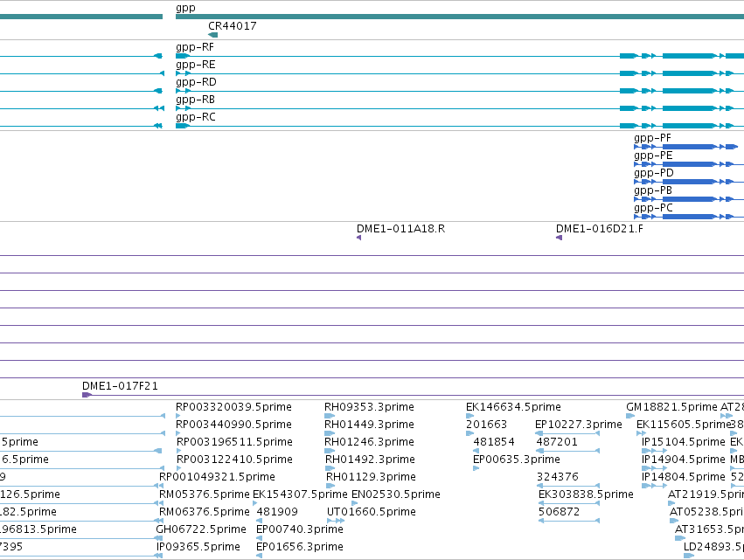Click the DME1-011A18.R feature label
Image resolution: width=744 pixels, height=560 pixels.
(401, 229)
